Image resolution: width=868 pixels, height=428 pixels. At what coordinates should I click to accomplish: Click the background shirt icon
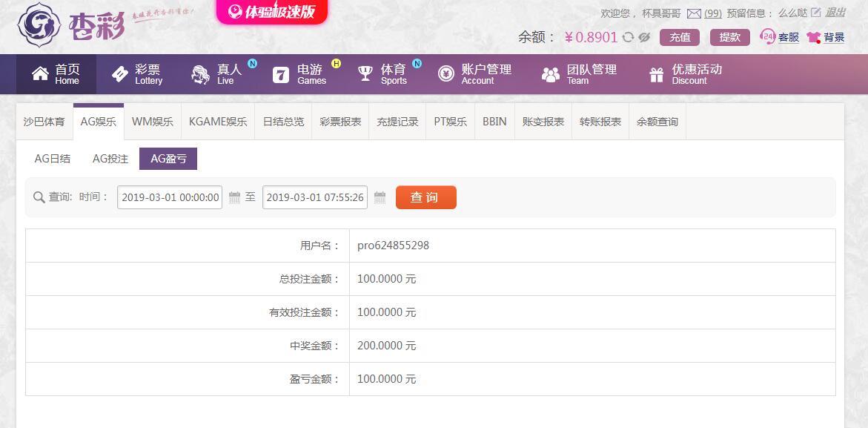[x=813, y=38]
